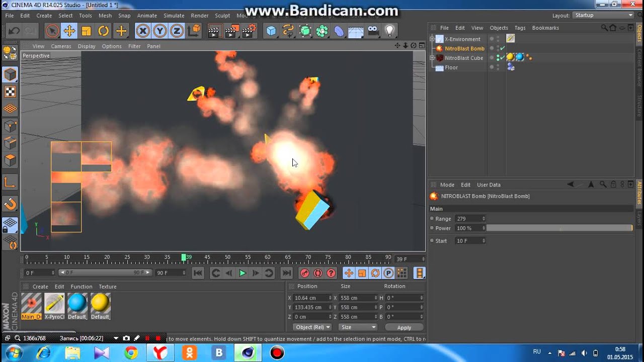Activate the Rotate tool
The height and width of the screenshot is (362, 644).
pyautogui.click(x=104, y=31)
